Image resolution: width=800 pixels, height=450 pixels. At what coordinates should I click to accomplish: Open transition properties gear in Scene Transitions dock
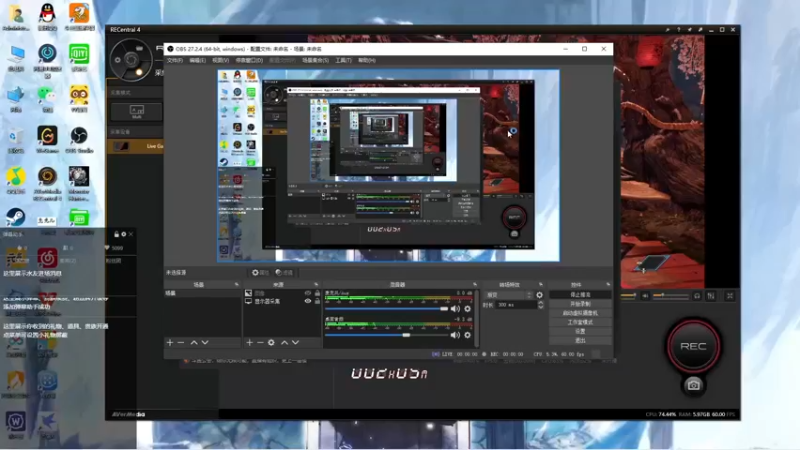[x=539, y=295]
